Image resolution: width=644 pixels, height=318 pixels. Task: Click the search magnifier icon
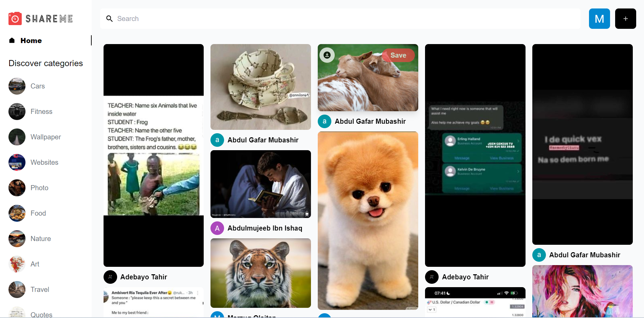coord(109,19)
